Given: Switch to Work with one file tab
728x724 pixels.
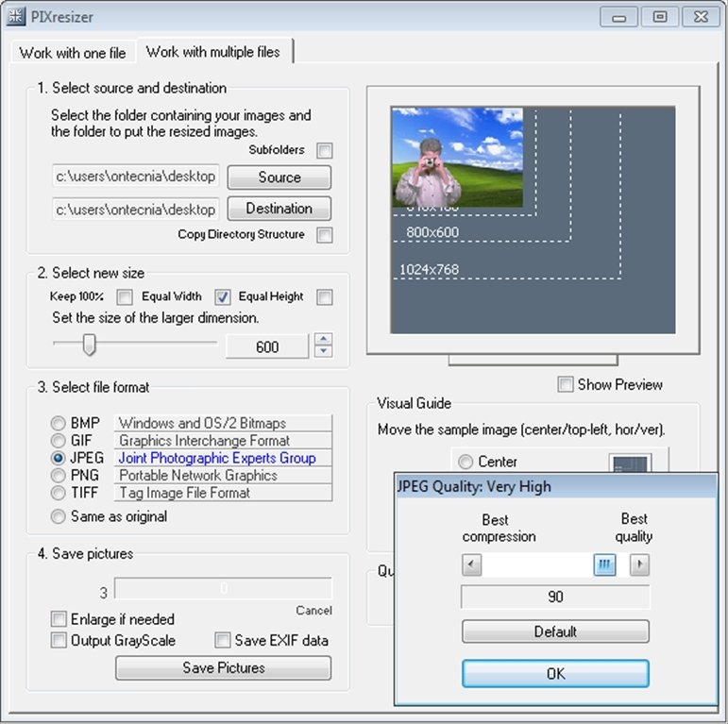Looking at the screenshot, I should pyautogui.click(x=73, y=53).
